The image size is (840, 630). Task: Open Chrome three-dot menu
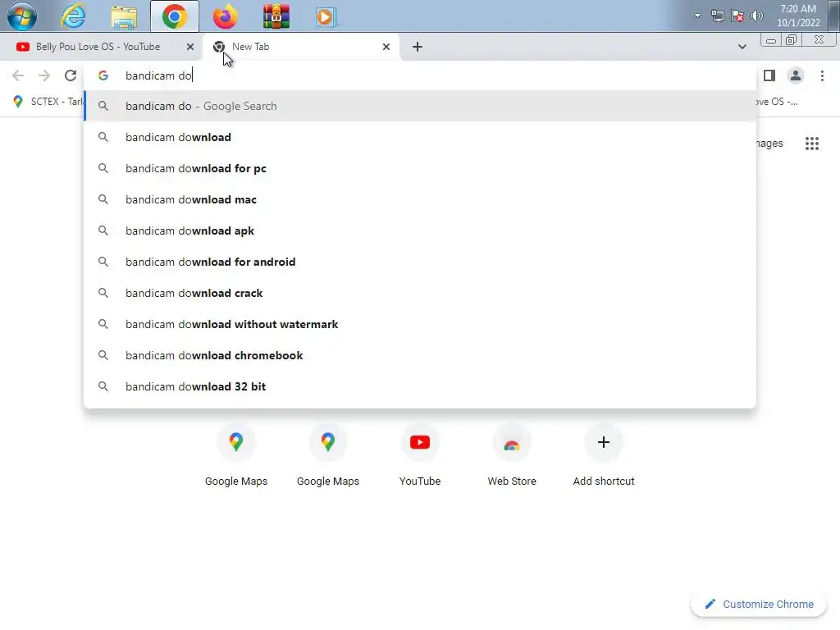click(x=822, y=75)
